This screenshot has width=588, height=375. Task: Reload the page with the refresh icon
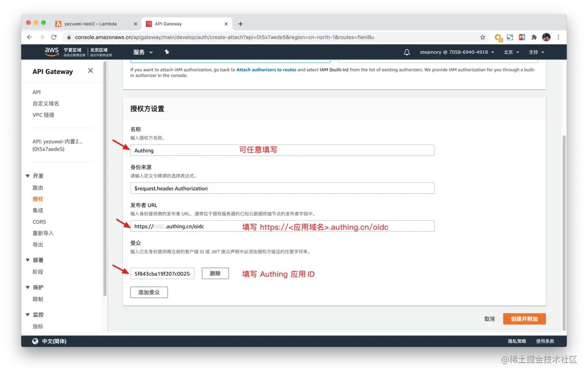(54, 37)
